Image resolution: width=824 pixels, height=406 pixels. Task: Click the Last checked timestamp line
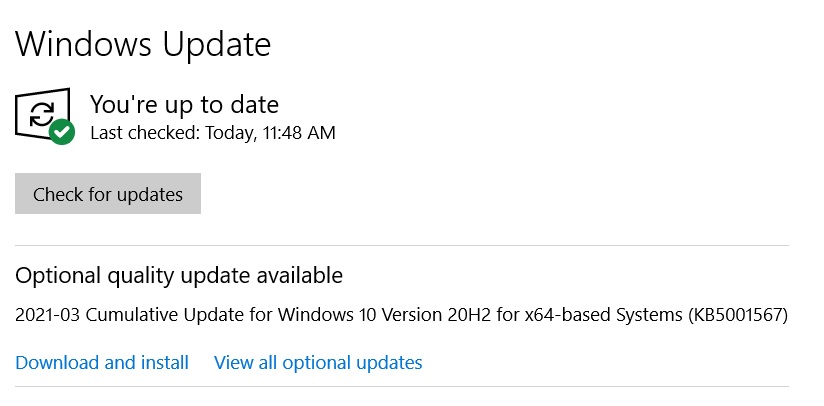(x=212, y=132)
